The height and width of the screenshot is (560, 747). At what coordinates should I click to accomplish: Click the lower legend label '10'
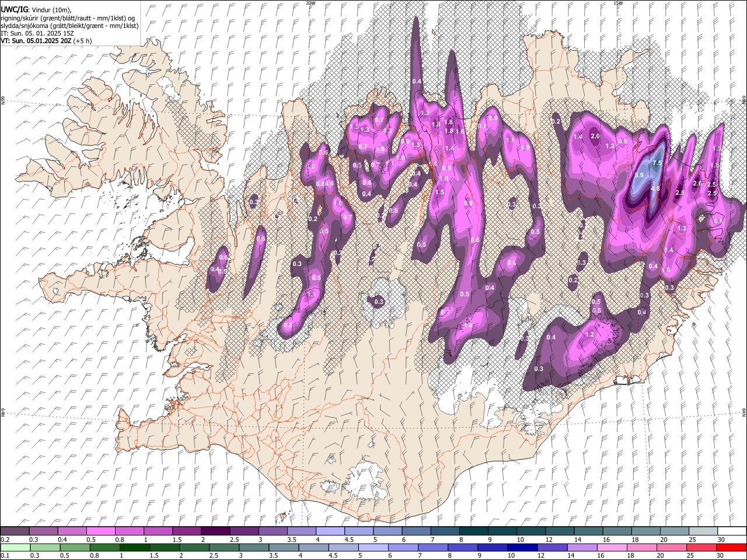[511, 556]
